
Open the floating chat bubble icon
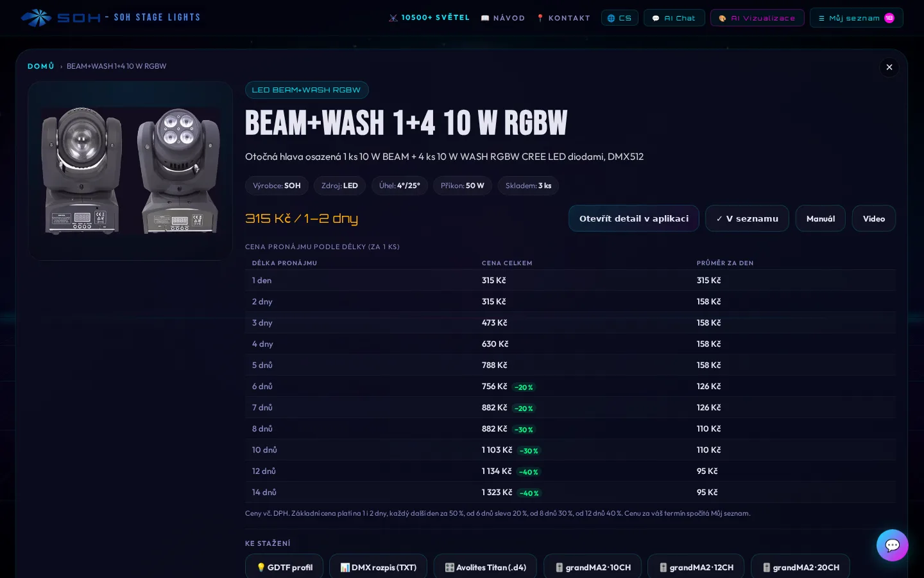pos(893,545)
